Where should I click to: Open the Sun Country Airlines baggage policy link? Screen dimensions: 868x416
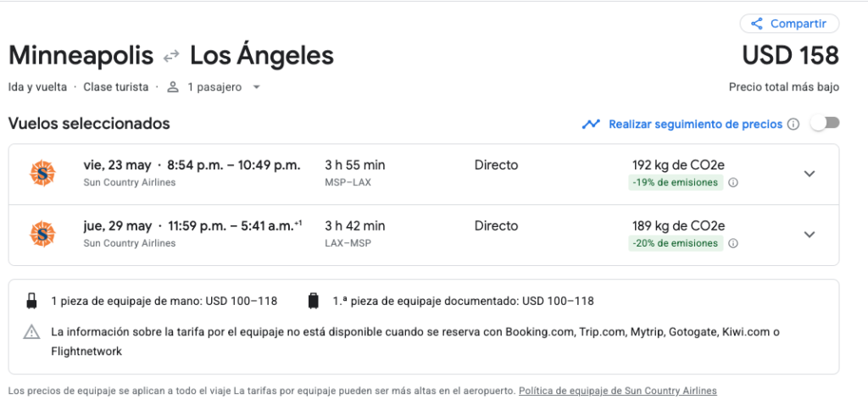click(x=617, y=391)
